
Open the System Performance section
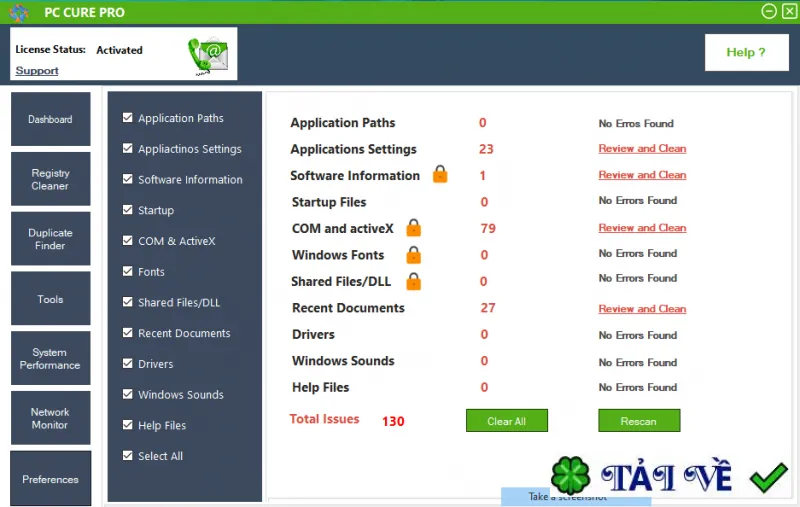tap(51, 358)
